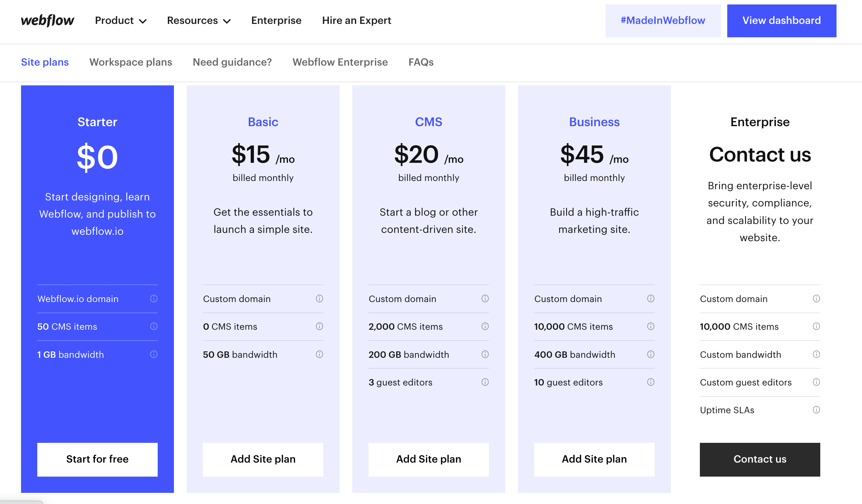The image size is (862, 504).
Task: Add Site plan for Basic
Action: [263, 459]
